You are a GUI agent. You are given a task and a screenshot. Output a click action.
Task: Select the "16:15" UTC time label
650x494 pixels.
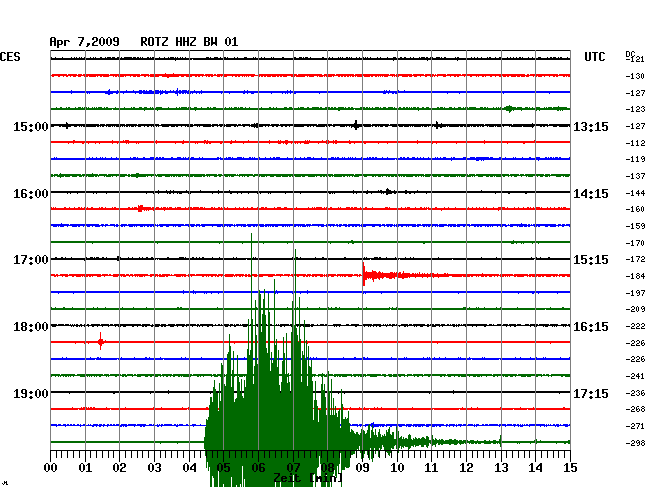coord(591,327)
